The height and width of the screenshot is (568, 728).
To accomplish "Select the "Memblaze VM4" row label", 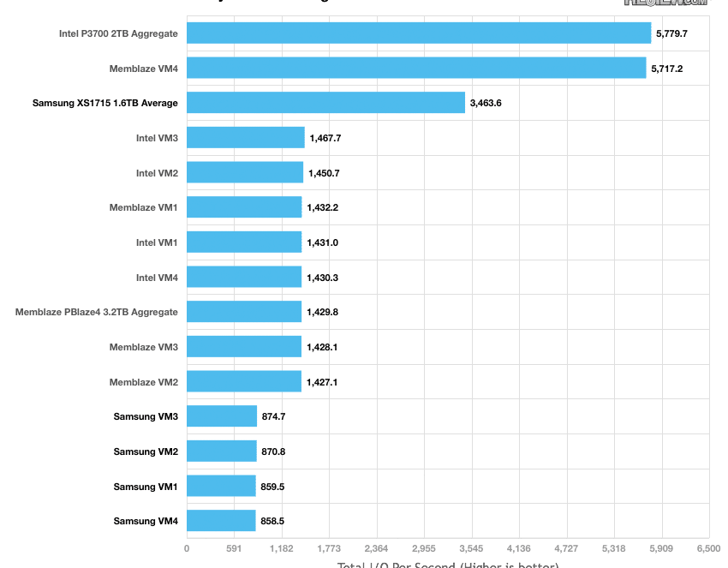I will 144,69.
